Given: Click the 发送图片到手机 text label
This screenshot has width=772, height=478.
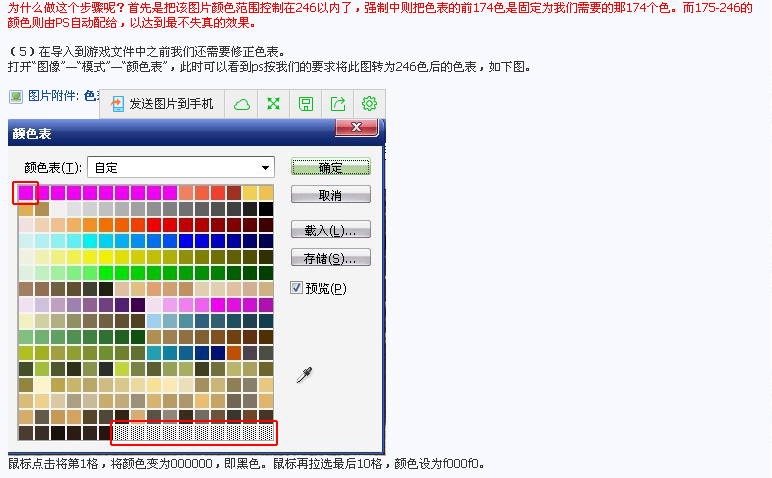Looking at the screenshot, I should 171,104.
